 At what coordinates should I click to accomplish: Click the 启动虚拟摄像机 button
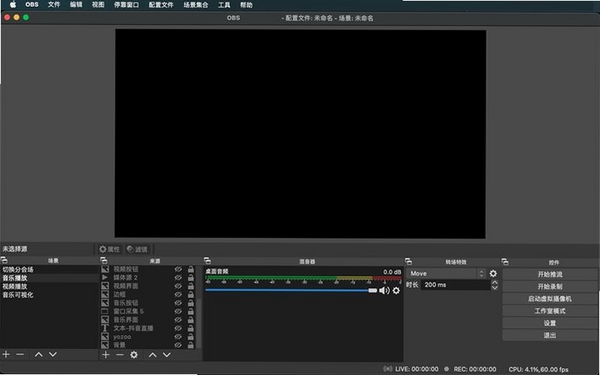(x=550, y=298)
